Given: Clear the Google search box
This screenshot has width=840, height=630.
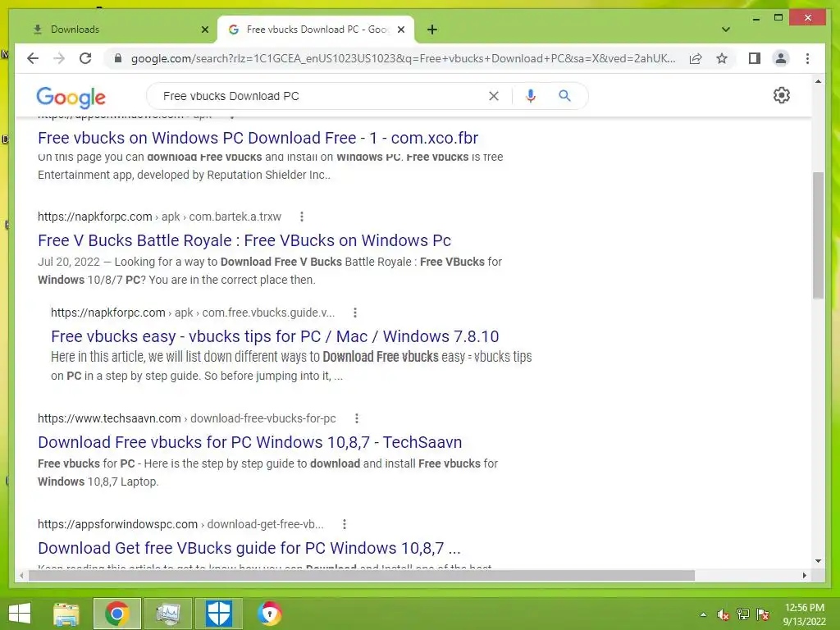Looking at the screenshot, I should [493, 96].
